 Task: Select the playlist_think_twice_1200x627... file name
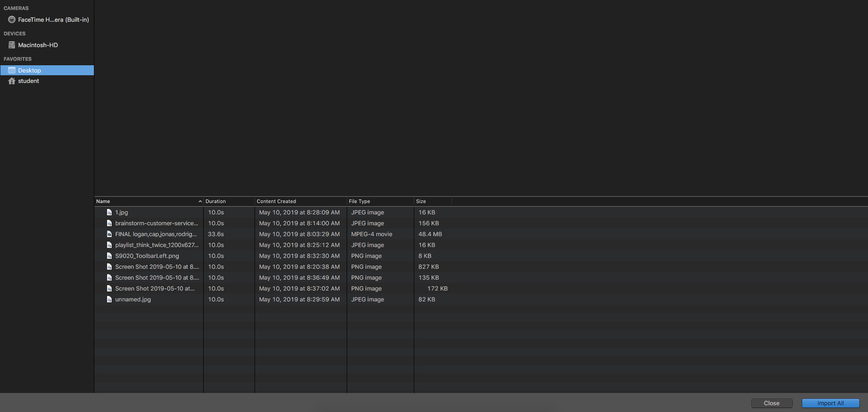point(157,245)
